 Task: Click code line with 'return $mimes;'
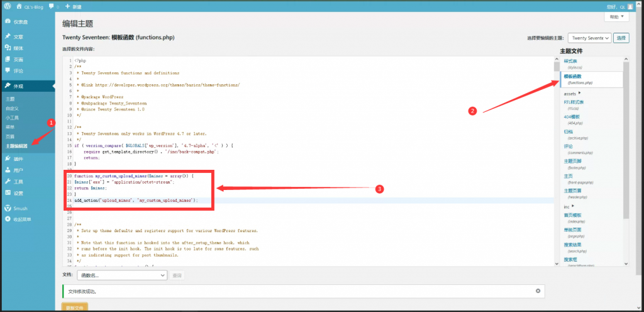pos(91,188)
